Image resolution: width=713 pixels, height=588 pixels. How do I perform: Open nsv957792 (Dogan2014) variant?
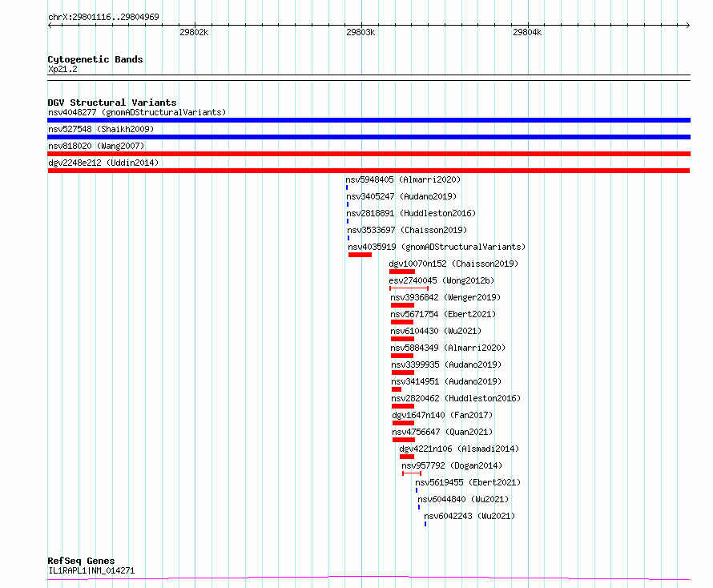pos(452,465)
